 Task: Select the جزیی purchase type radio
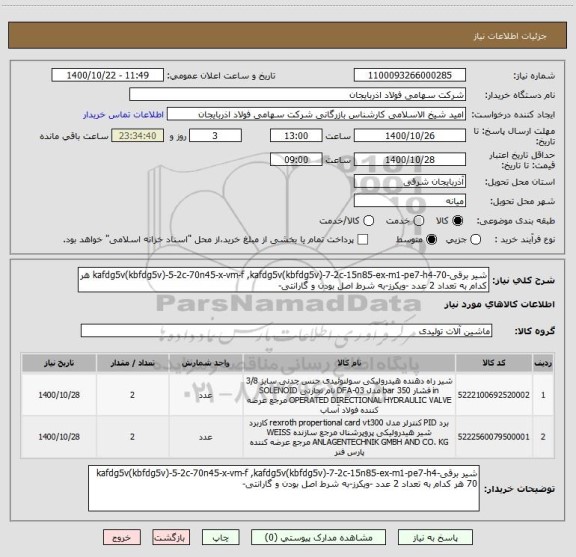pyautogui.click(x=476, y=240)
